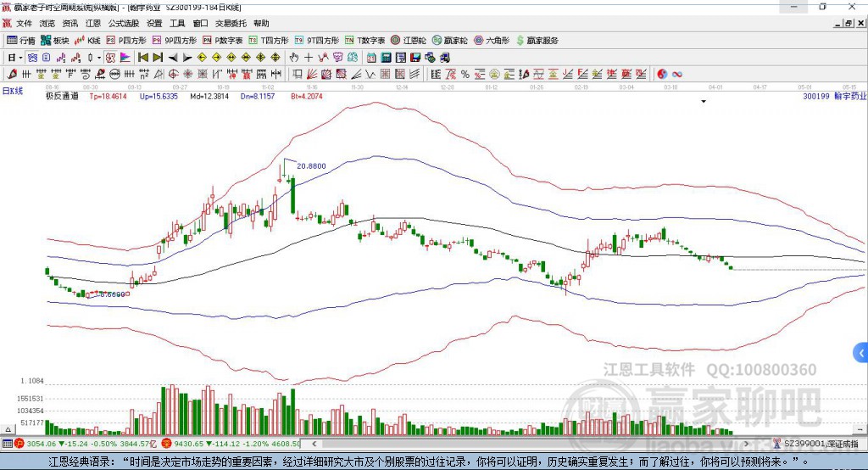Click the small black triangle marker on chart

pos(704,102)
